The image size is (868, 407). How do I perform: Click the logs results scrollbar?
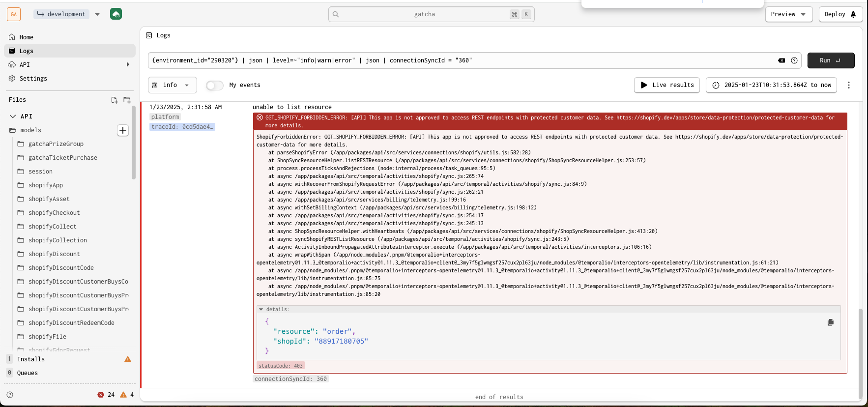click(x=860, y=354)
